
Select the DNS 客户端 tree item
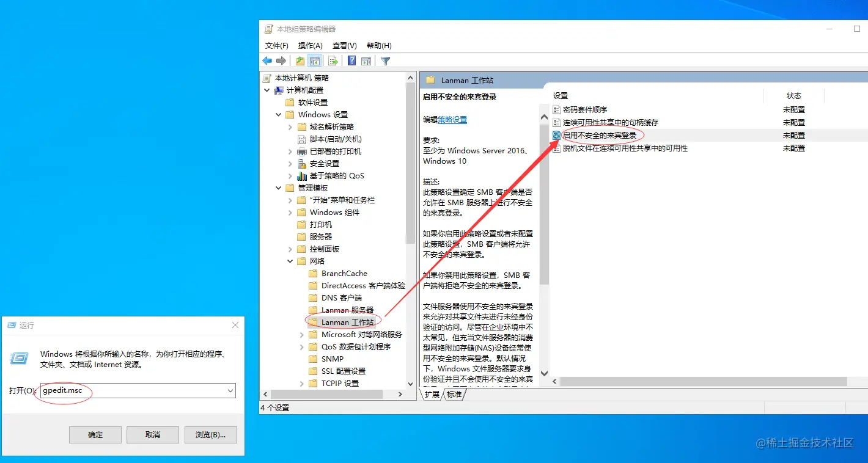[x=342, y=298]
